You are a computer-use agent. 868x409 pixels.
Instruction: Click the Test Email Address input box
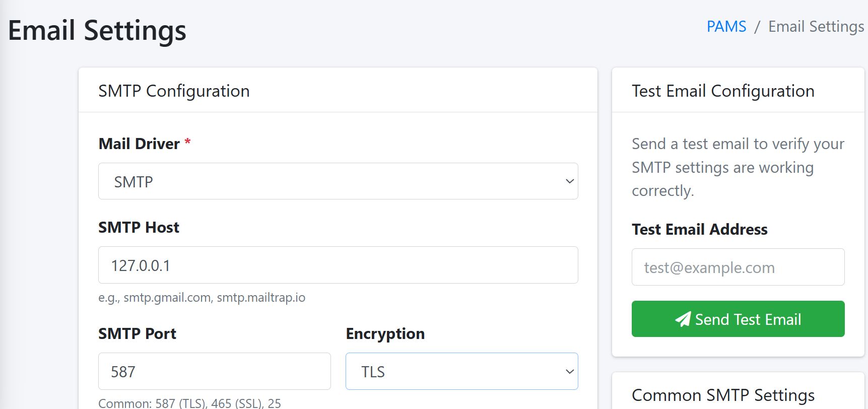[x=738, y=267]
